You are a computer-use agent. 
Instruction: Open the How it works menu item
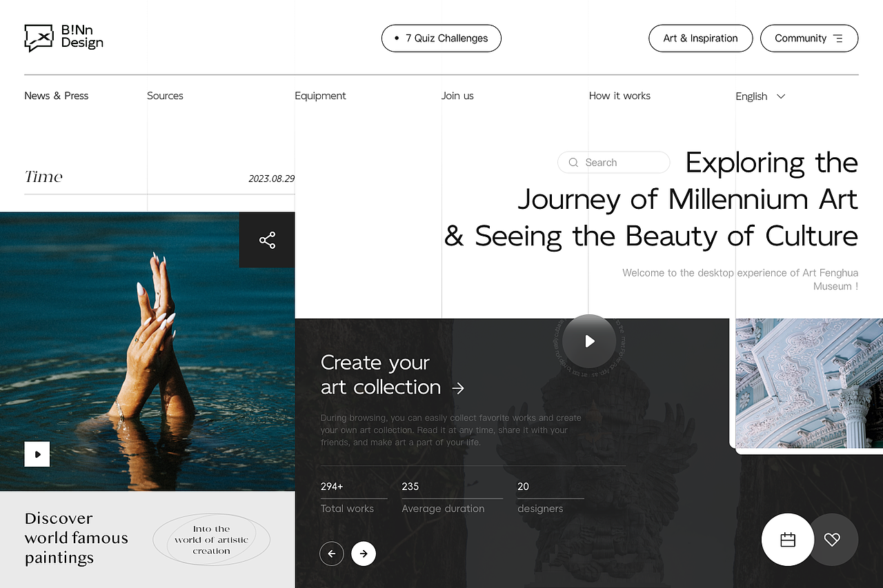click(x=619, y=96)
